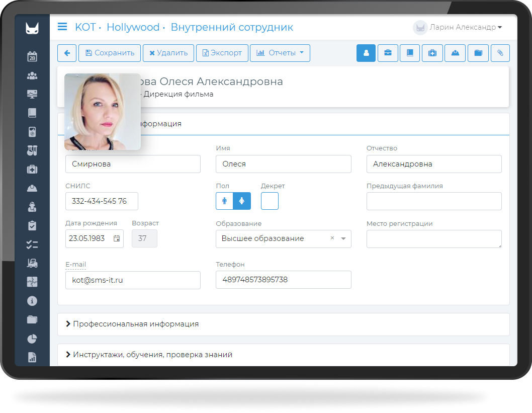Open the Отчеты dropdown menu
Image resolution: width=532 pixels, height=413 pixels.
coord(280,53)
